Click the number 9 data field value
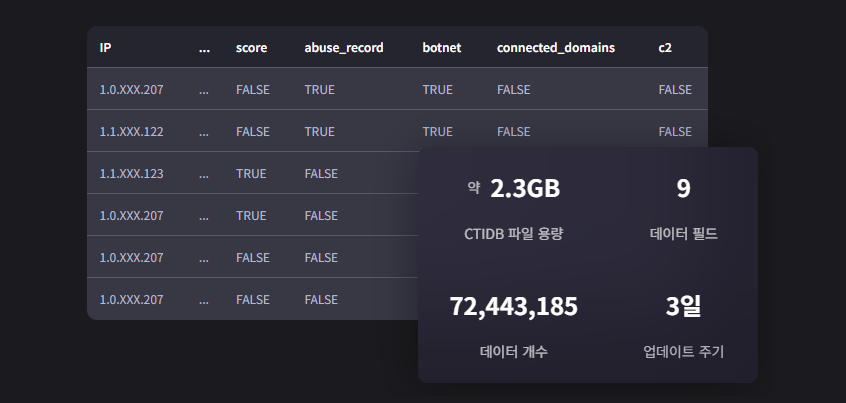 [x=683, y=189]
